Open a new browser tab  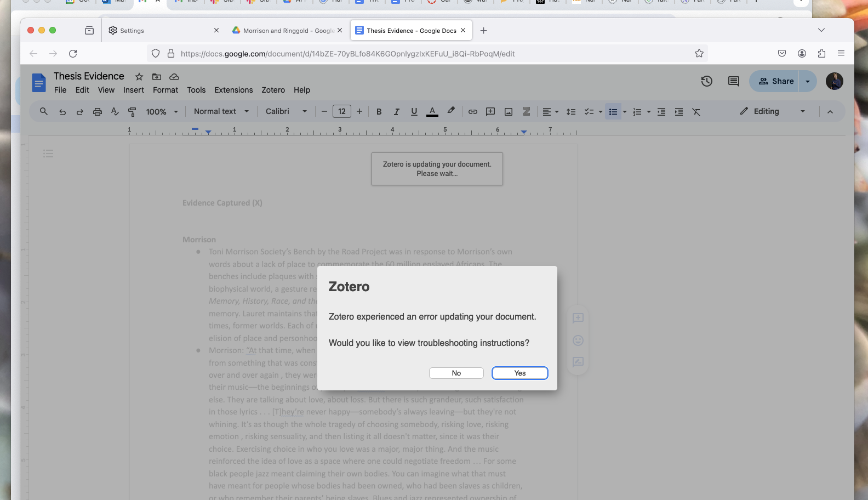[x=483, y=31]
